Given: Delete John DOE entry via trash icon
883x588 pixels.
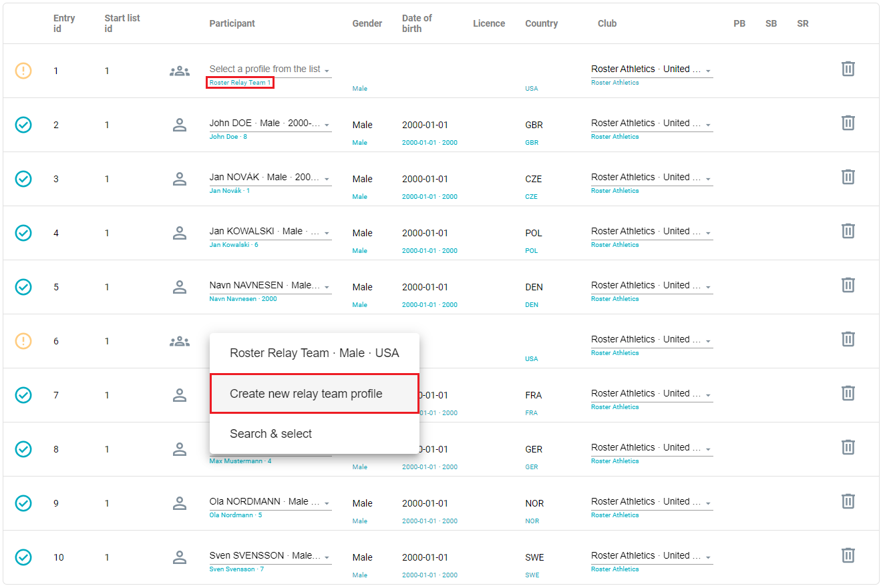Looking at the screenshot, I should tap(848, 123).
